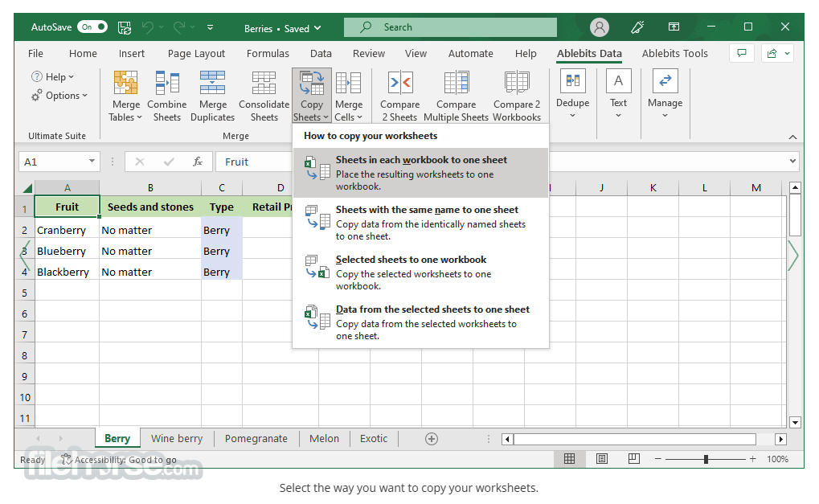
Task: Customize Quick Access Toolbar
Action: [210, 27]
